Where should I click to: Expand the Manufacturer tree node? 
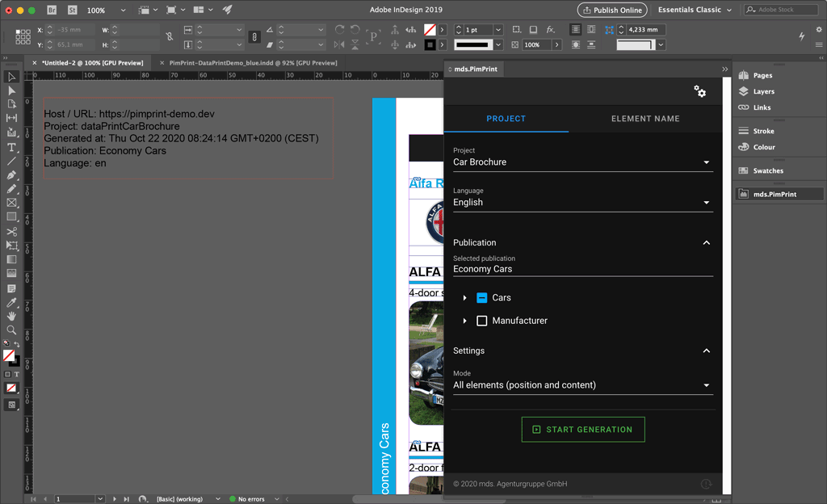coord(464,321)
